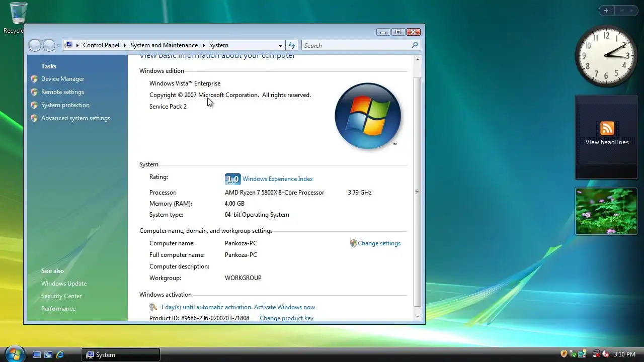Click the network tray icon
Screen dimensions: 644x362
coord(596,354)
